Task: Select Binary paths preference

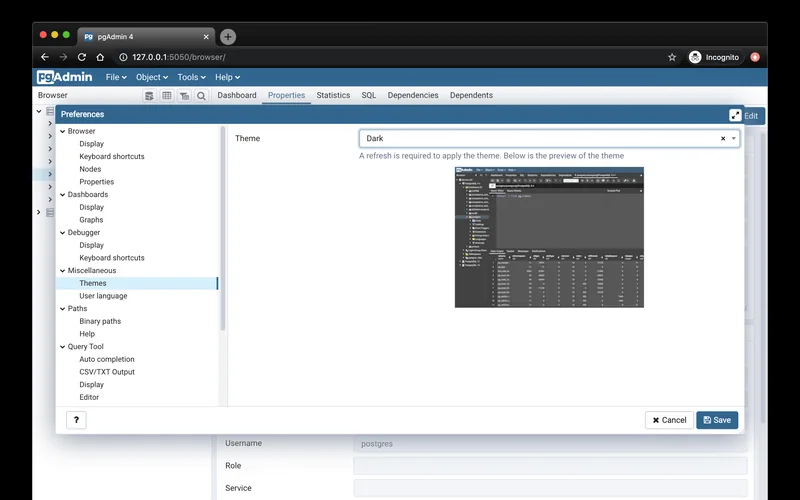Action: 100,321
